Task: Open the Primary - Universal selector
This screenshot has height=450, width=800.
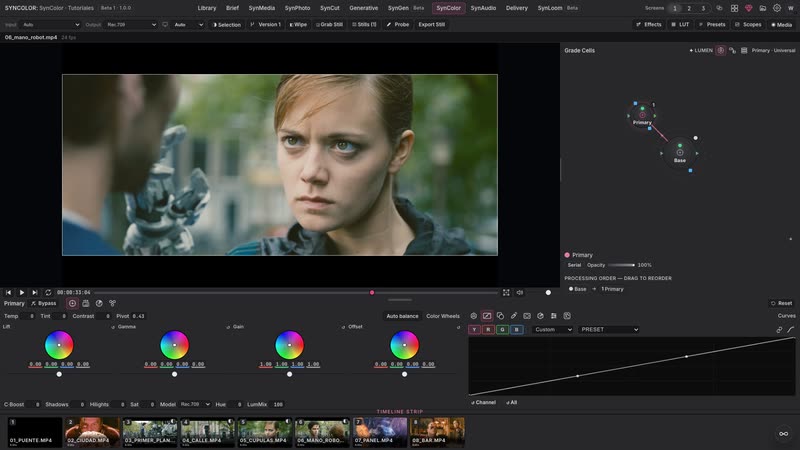Action: point(773,51)
